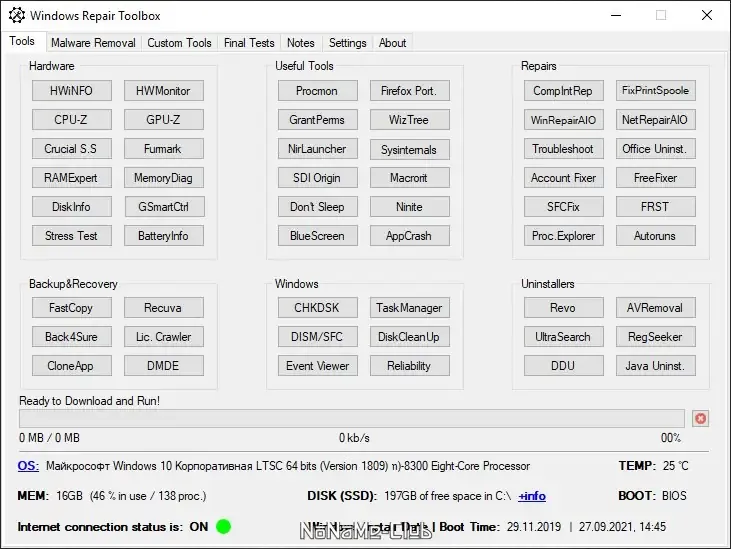Image resolution: width=731 pixels, height=549 pixels.
Task: Launch WinRepairAIO
Action: coord(564,119)
